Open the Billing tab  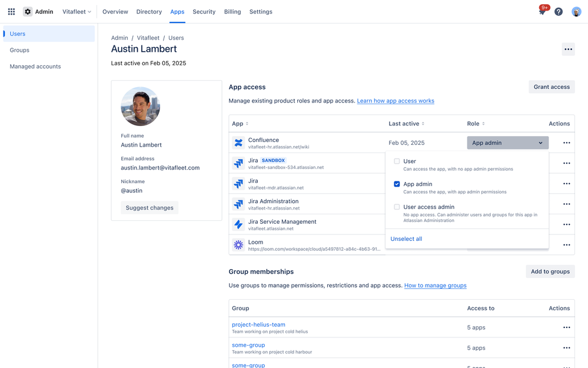coord(232,12)
